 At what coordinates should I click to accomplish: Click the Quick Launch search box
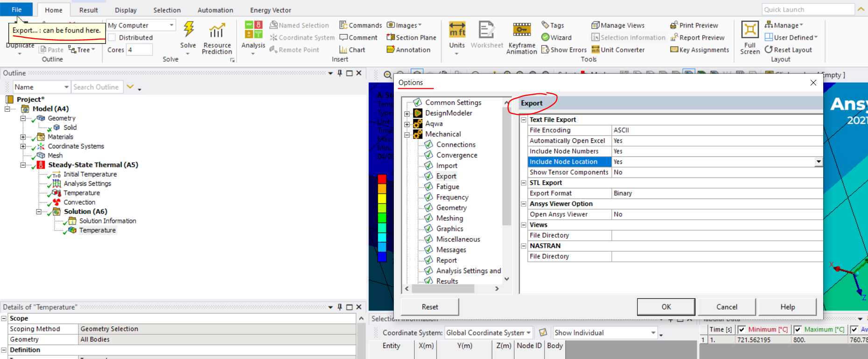[808, 9]
